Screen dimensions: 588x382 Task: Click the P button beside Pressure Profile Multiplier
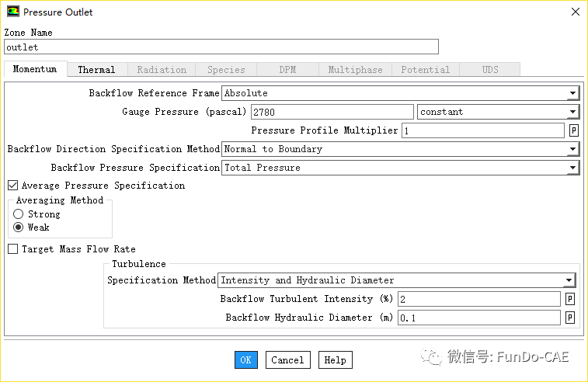(574, 130)
